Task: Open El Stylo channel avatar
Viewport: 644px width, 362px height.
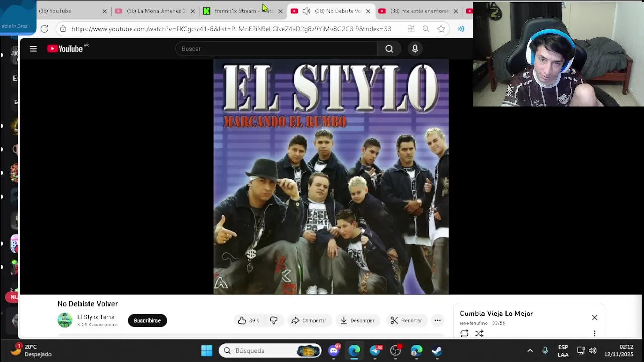Action: click(x=65, y=320)
